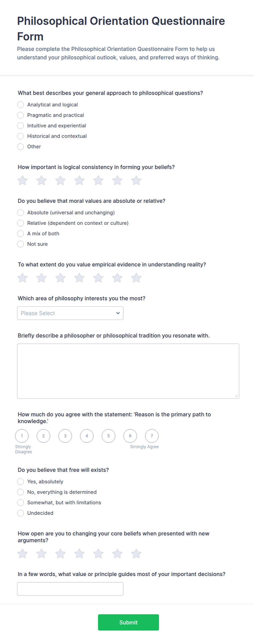Focus the guiding value or principle text field

70,589
